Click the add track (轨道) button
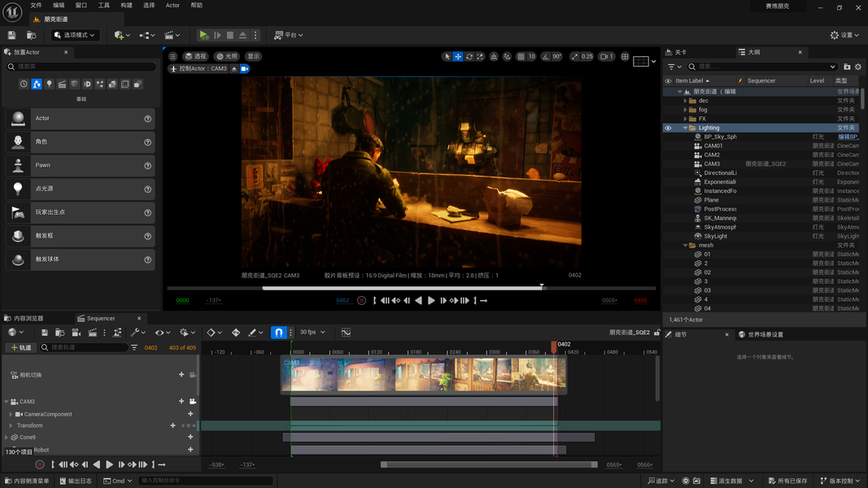Viewport: 868px width, 488px height. coord(21,347)
